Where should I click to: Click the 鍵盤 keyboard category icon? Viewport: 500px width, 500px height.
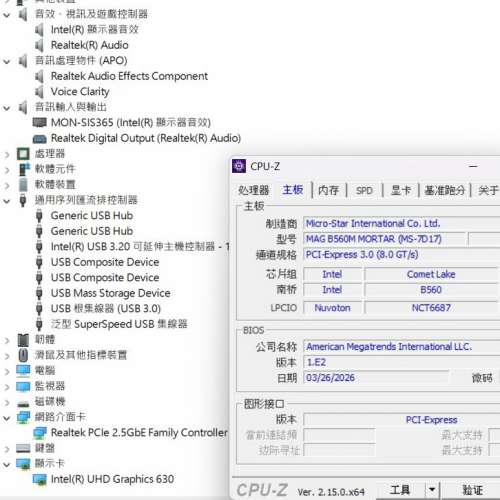[23, 448]
